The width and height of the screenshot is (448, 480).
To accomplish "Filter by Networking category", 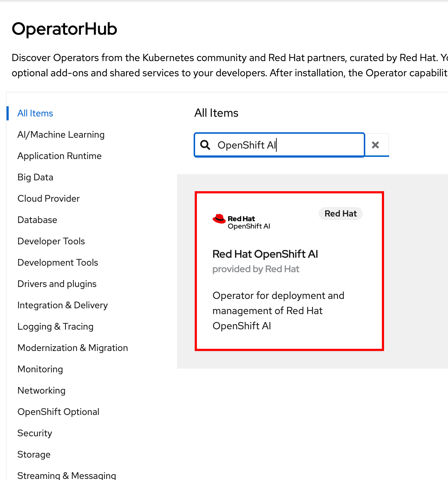I will 41,390.
